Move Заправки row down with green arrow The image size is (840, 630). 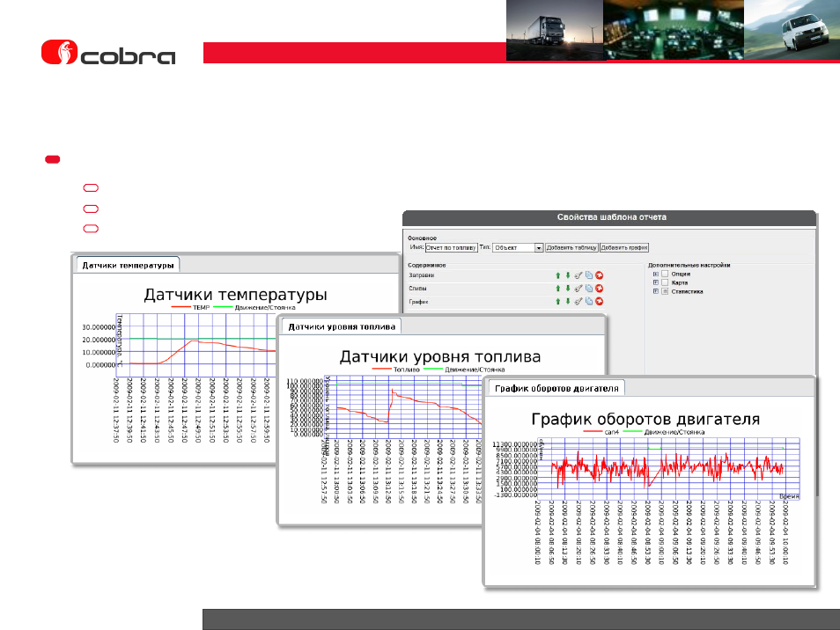[568, 275]
